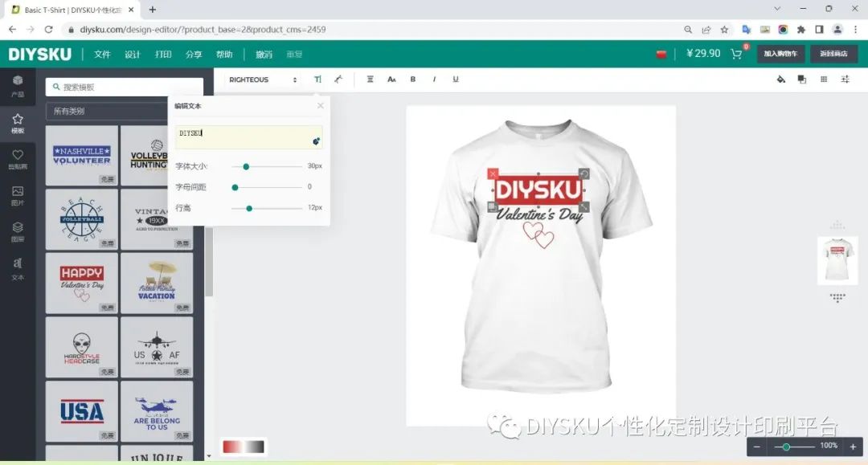The width and height of the screenshot is (868, 465).
Task: Click 返回商店 return to store button
Action: 833,54
